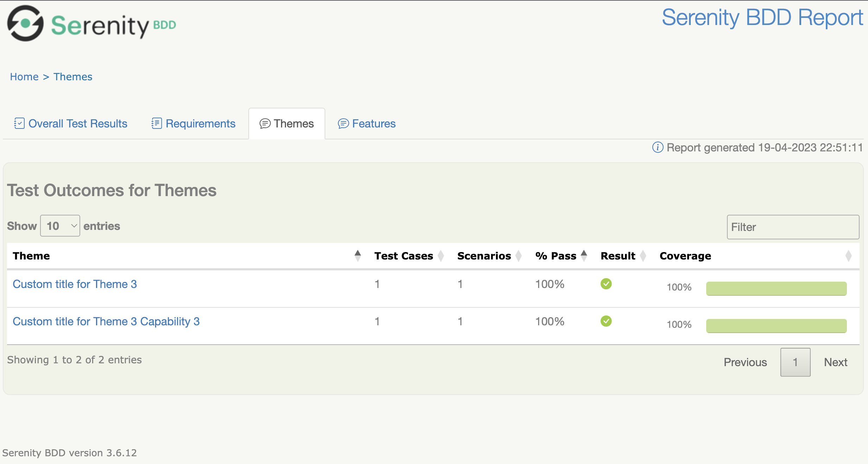This screenshot has height=464, width=868.
Task: Click the Serenity BDD logo icon
Action: pyautogui.click(x=25, y=24)
